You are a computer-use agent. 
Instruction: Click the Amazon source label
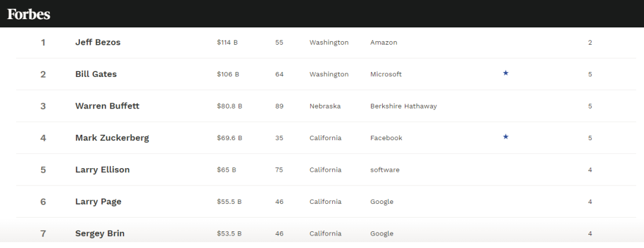click(x=383, y=42)
